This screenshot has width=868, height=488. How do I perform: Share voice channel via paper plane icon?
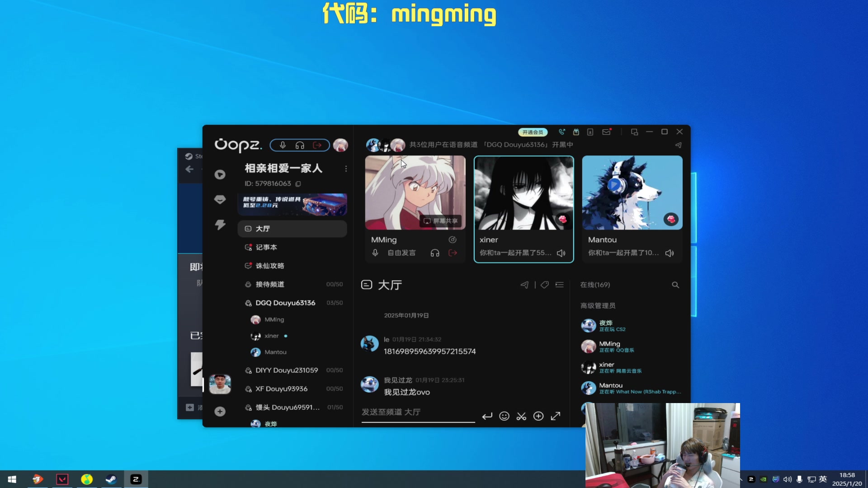(678, 145)
